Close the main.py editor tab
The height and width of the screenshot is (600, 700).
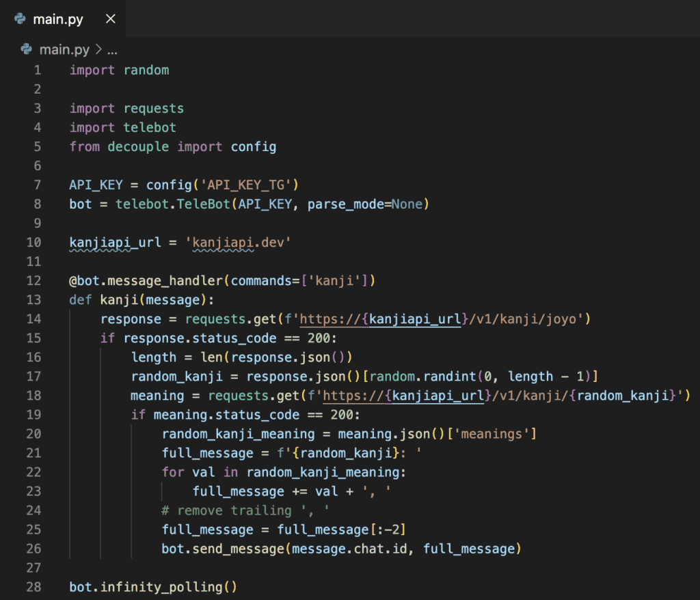tap(110, 18)
